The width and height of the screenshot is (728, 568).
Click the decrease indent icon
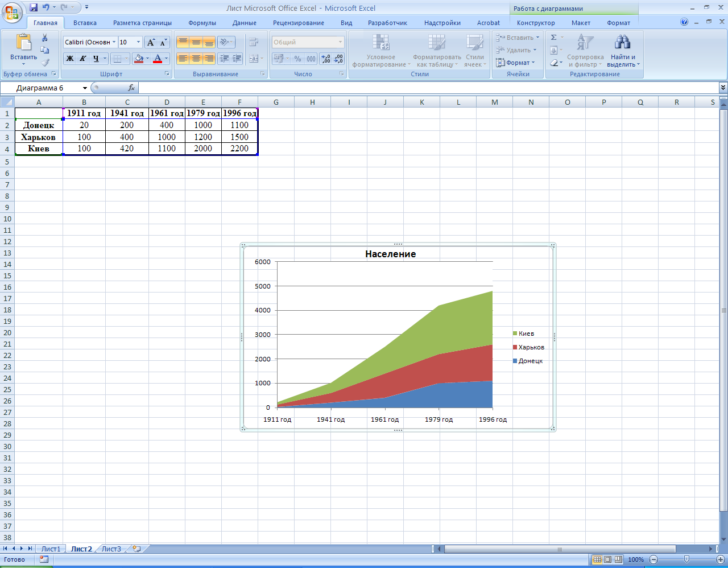pyautogui.click(x=224, y=58)
